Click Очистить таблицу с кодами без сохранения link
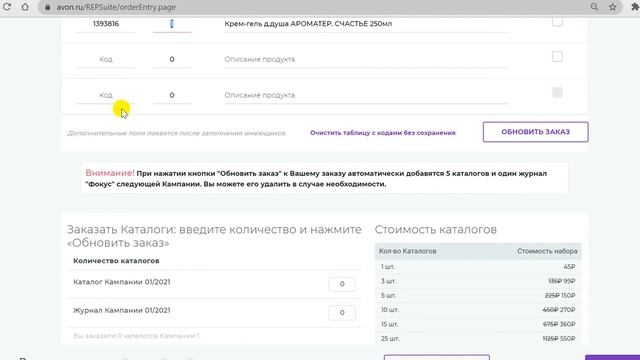Image resolution: width=640 pixels, height=360 pixels. (383, 133)
